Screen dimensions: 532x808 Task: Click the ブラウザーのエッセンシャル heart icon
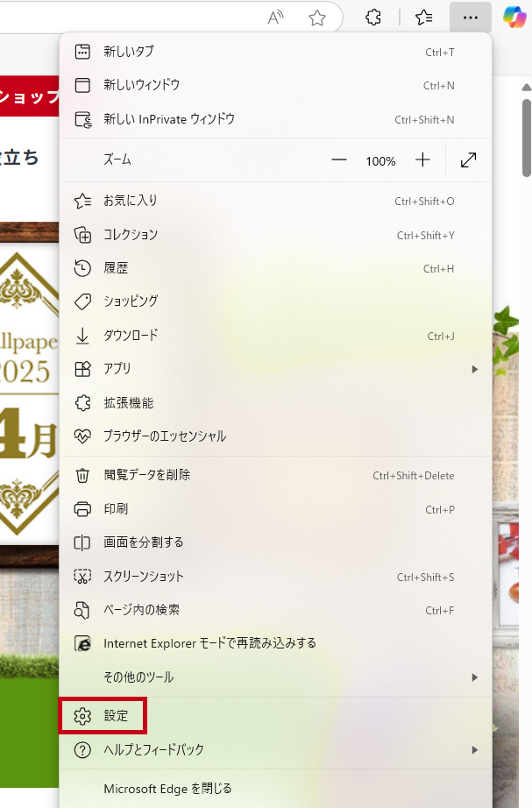(82, 436)
